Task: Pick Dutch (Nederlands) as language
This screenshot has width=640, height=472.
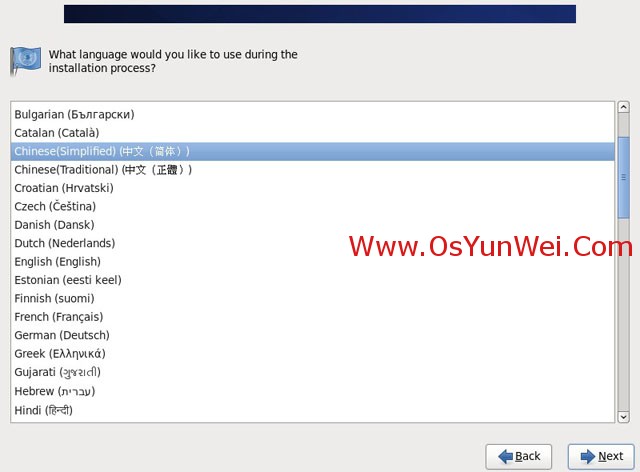Action: point(64,243)
